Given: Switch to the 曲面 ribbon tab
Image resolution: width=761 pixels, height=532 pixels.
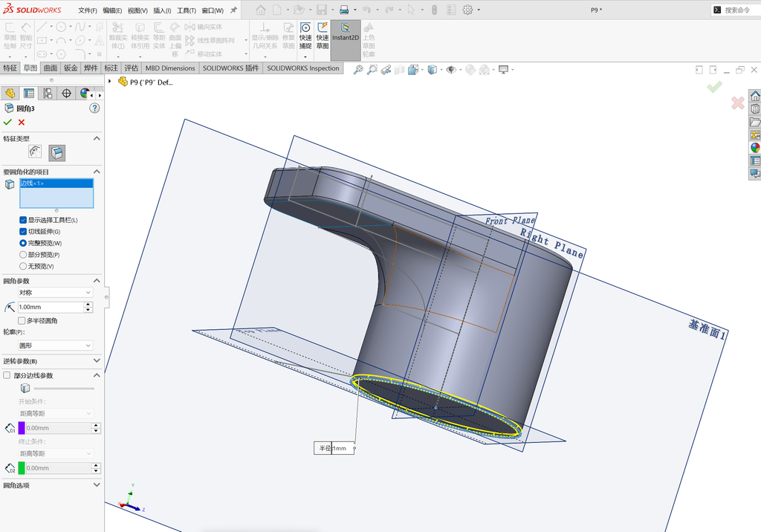Looking at the screenshot, I should coord(51,68).
